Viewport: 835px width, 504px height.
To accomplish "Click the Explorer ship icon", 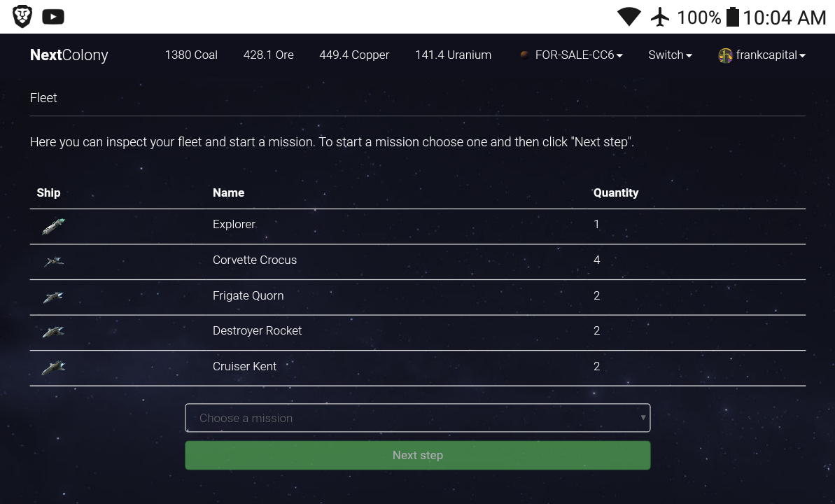I will point(53,226).
